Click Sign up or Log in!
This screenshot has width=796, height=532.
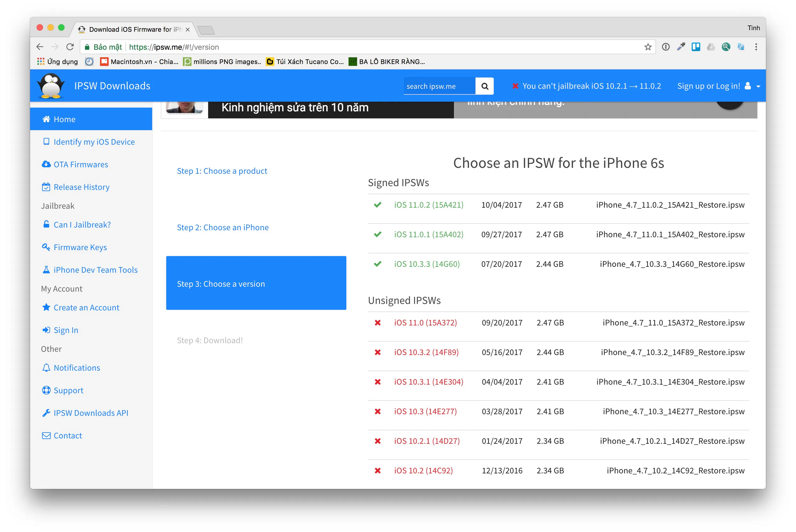click(708, 86)
